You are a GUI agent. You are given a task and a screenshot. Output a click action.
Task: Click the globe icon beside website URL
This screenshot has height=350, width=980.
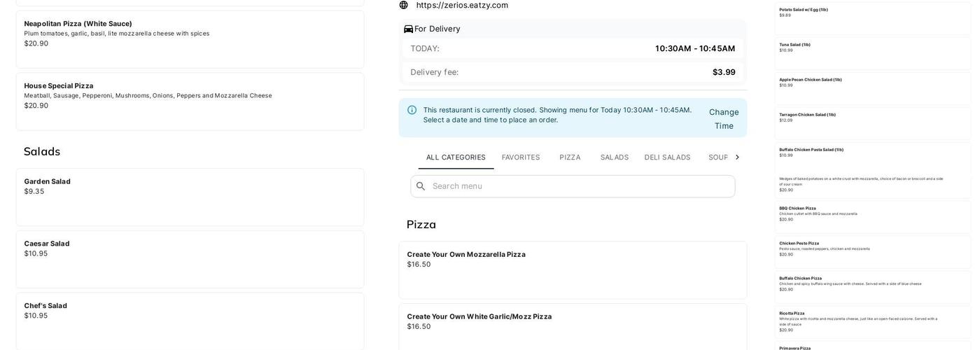pos(403,5)
